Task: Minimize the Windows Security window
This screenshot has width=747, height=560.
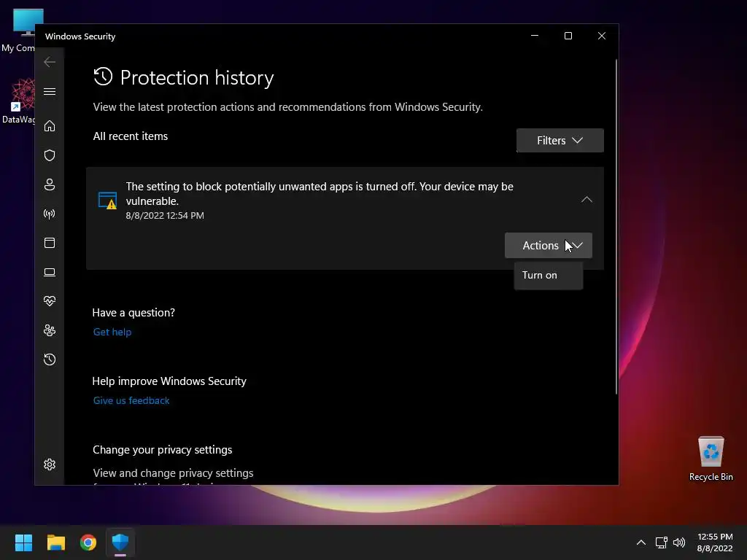Action: (x=535, y=36)
